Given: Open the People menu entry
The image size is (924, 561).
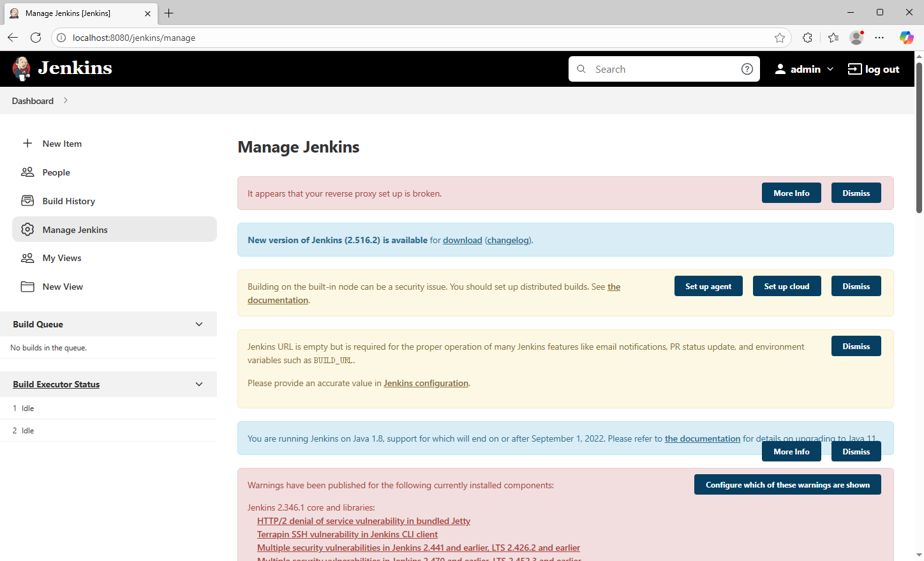Looking at the screenshot, I should tap(114, 172).
